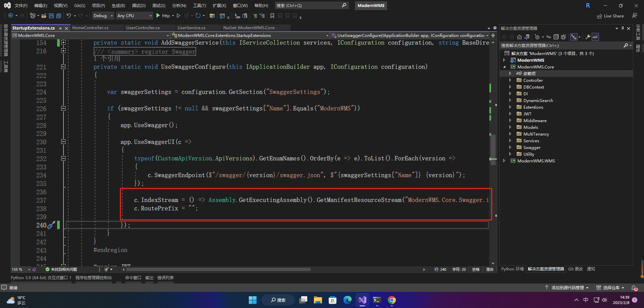The height and width of the screenshot is (308, 644).
Task: Open File Explorer from the taskbar
Action: [x=318, y=300]
